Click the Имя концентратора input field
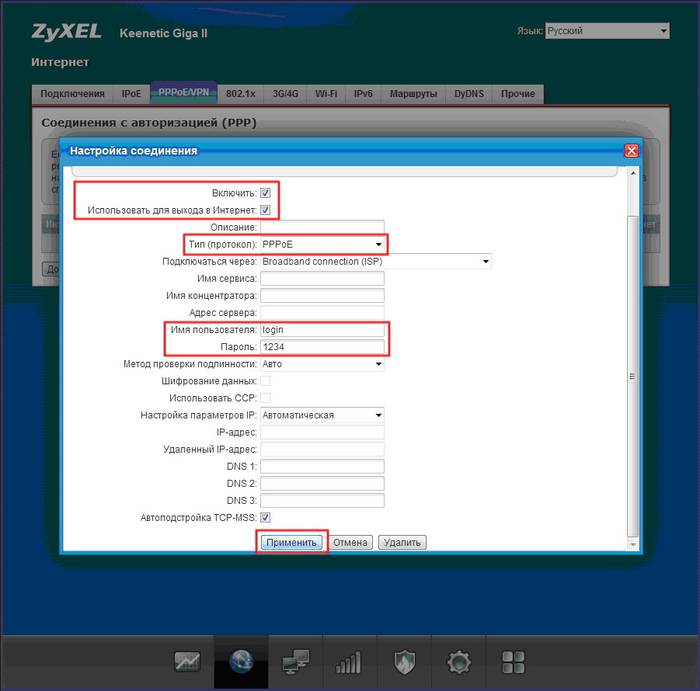This screenshot has width=700, height=691. 322,296
